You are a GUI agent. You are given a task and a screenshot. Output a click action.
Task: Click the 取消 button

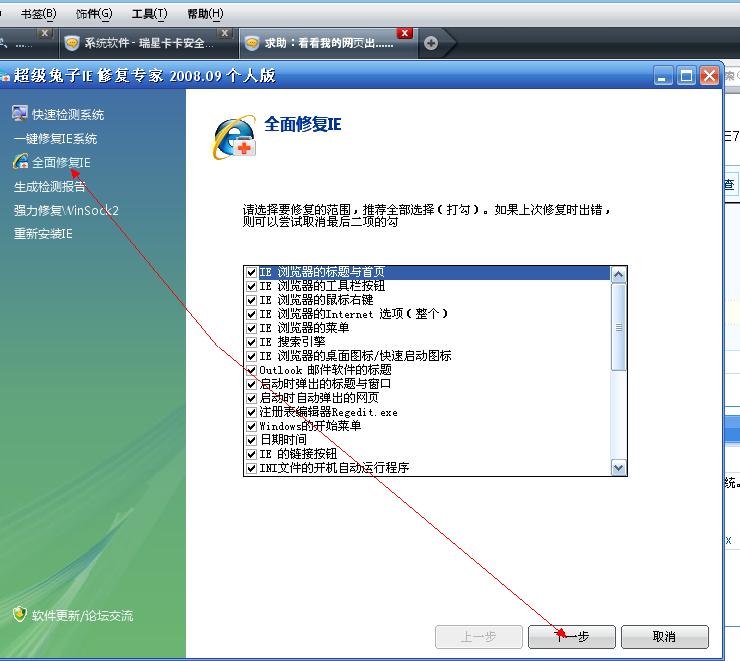tap(664, 637)
